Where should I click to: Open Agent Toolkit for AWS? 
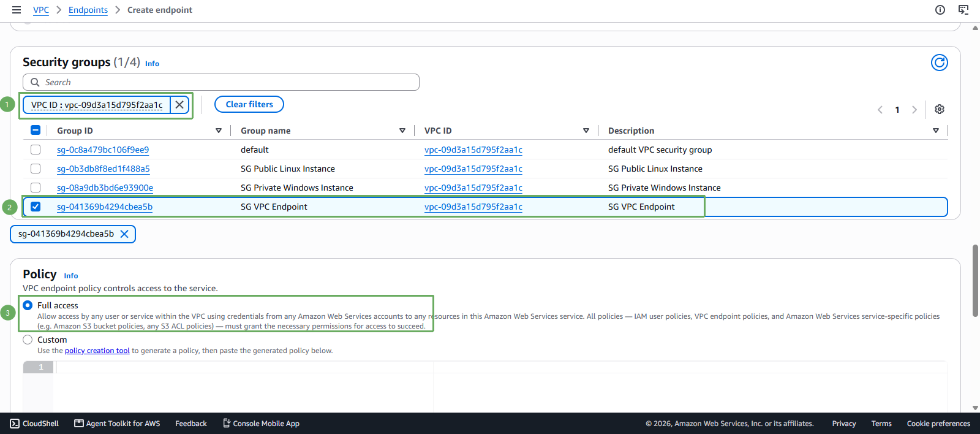click(x=117, y=424)
